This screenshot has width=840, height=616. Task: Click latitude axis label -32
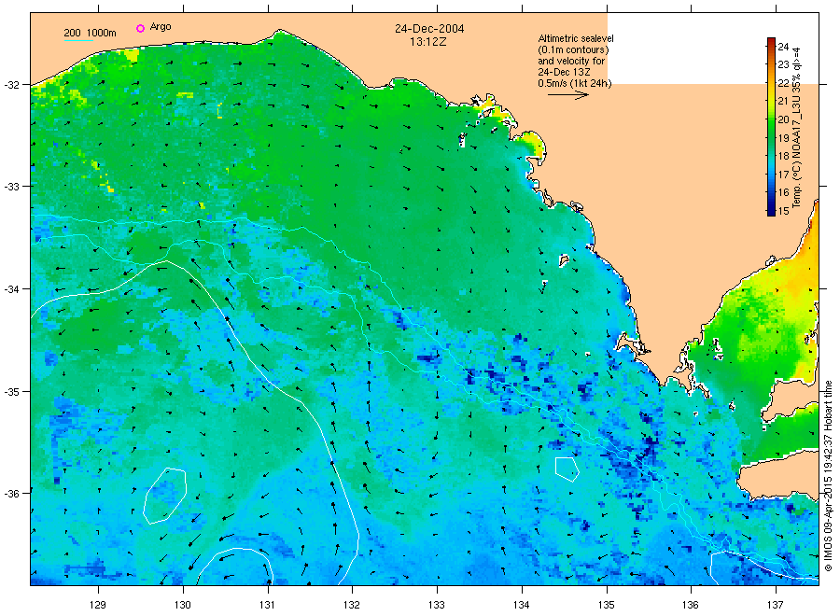(10, 85)
